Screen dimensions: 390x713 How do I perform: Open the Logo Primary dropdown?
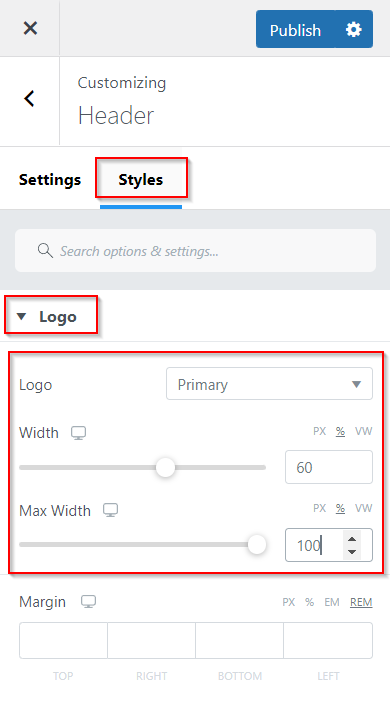point(269,384)
